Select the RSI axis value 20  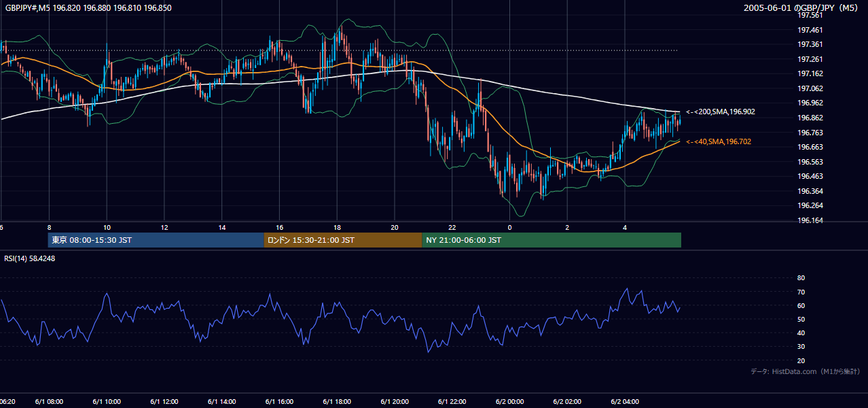[801, 360]
